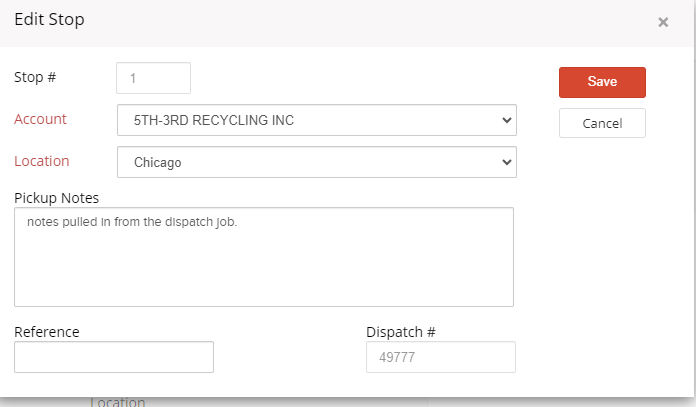Click the red Location label
Image resolution: width=696 pixels, height=407 pixels.
coord(42,161)
